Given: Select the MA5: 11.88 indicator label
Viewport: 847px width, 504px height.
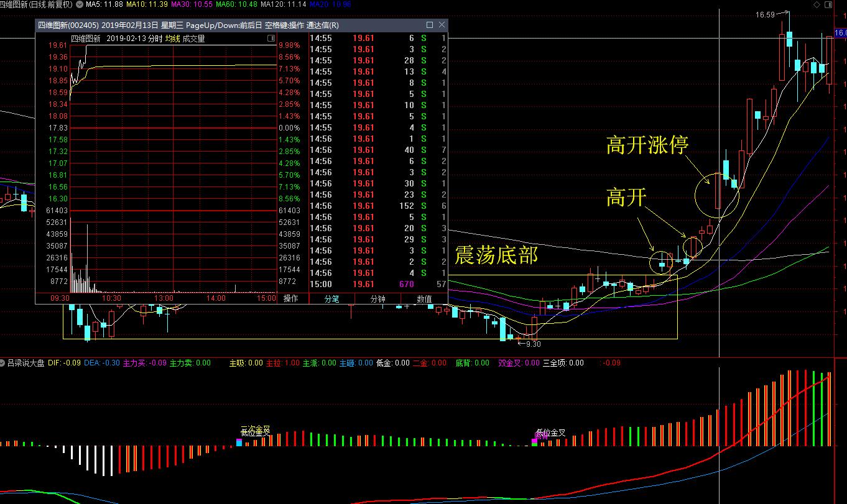Looking at the screenshot, I should [103, 4].
